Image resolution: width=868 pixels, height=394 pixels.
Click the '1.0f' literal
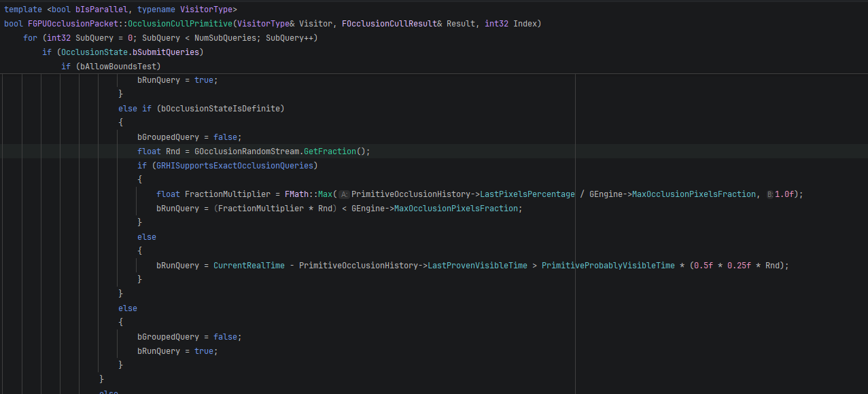coord(784,194)
